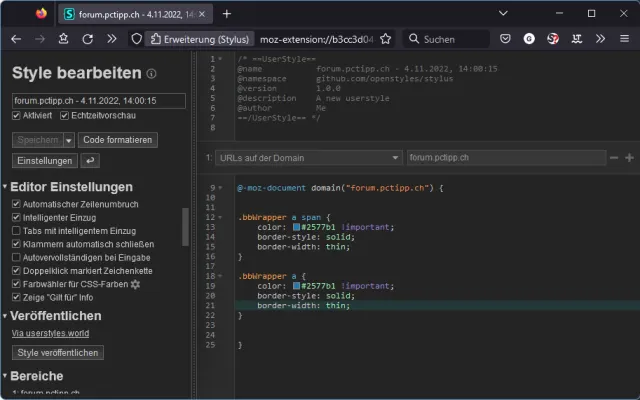Viewport: 640px width, 400px height.
Task: Open the Via userstyles.world link
Action: point(48,332)
